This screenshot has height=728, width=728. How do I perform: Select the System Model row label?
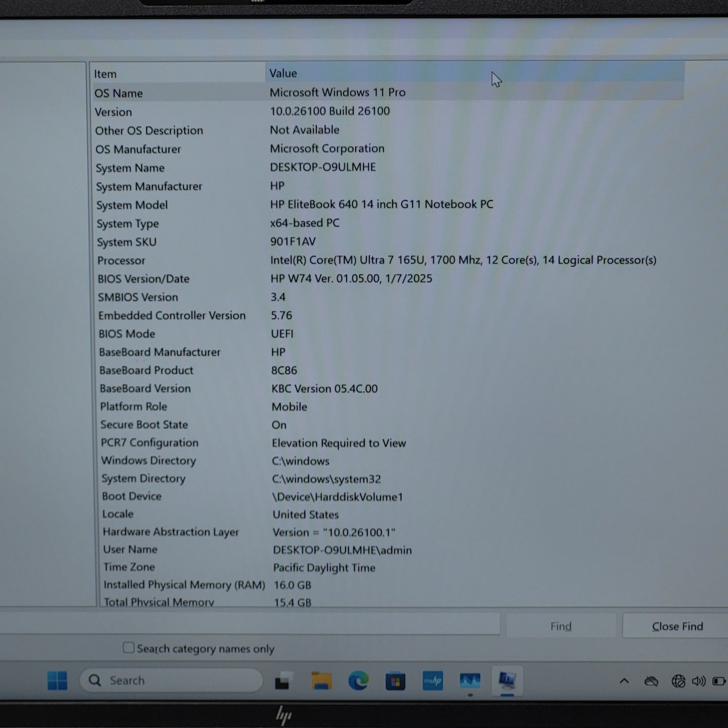[x=132, y=205]
